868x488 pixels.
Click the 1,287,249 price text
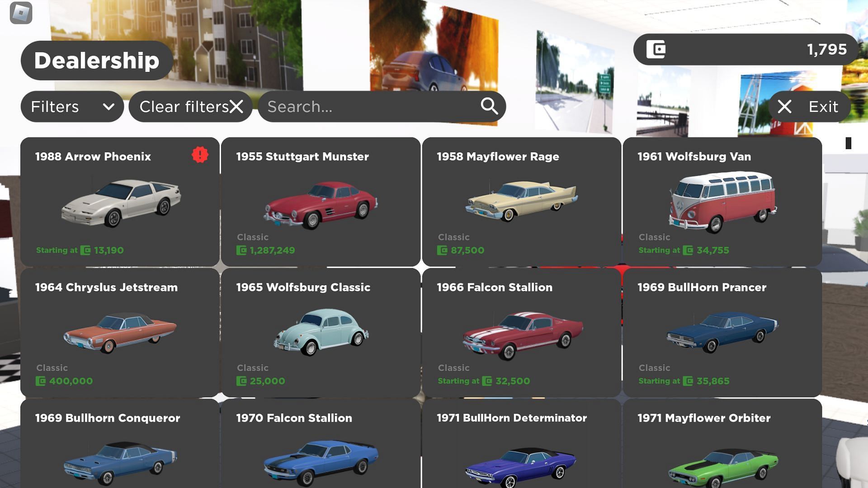[x=272, y=250]
